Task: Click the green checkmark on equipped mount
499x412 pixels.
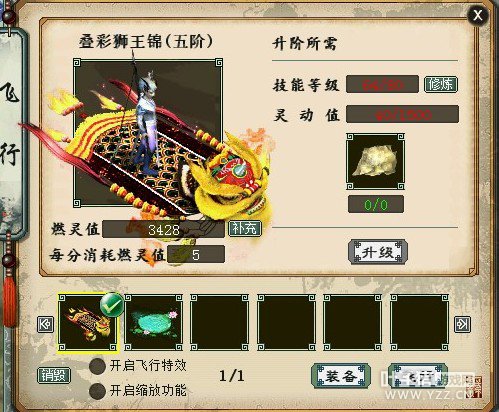Action: pos(112,304)
